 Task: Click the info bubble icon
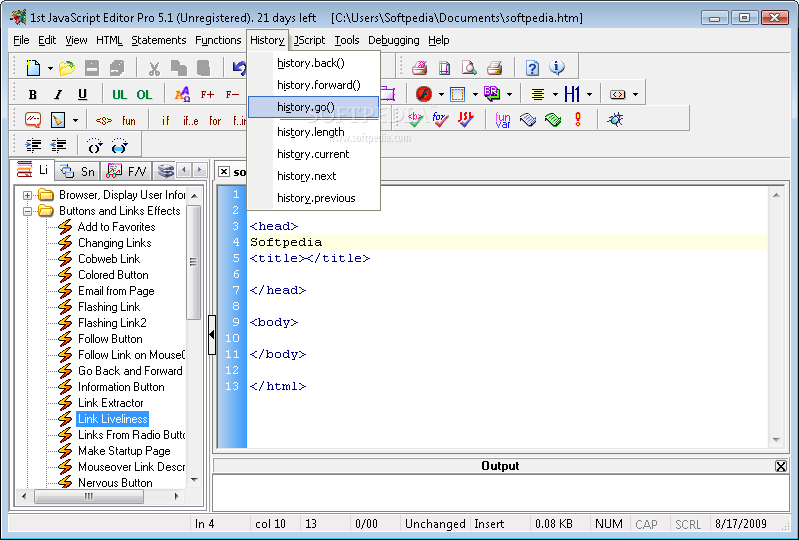tap(557, 67)
